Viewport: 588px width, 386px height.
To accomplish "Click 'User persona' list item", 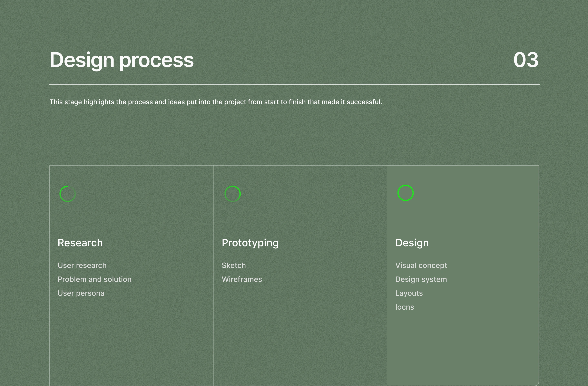I will 81,293.
